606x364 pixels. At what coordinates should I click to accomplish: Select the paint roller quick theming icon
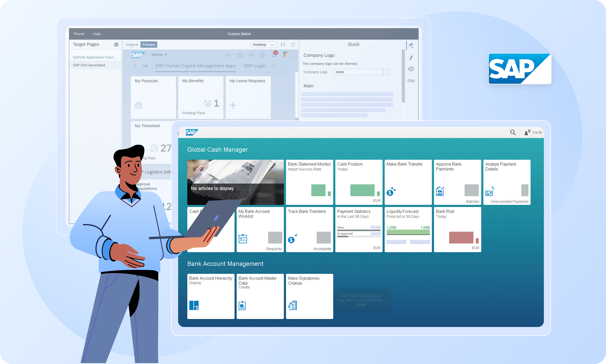point(411,46)
